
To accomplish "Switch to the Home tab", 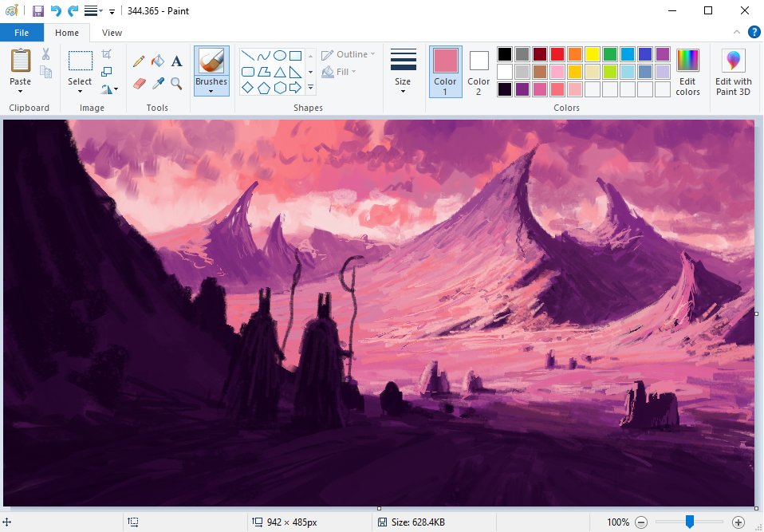I will 67,33.
